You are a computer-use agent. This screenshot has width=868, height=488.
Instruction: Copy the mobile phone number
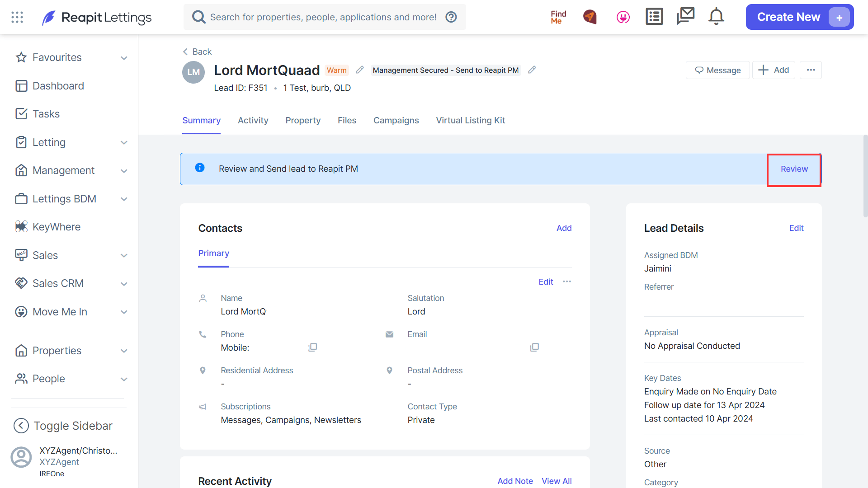[313, 347]
